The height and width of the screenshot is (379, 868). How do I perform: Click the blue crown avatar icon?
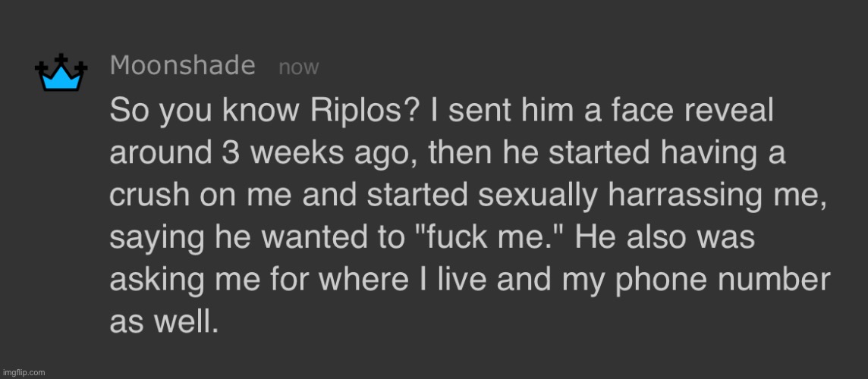61,73
